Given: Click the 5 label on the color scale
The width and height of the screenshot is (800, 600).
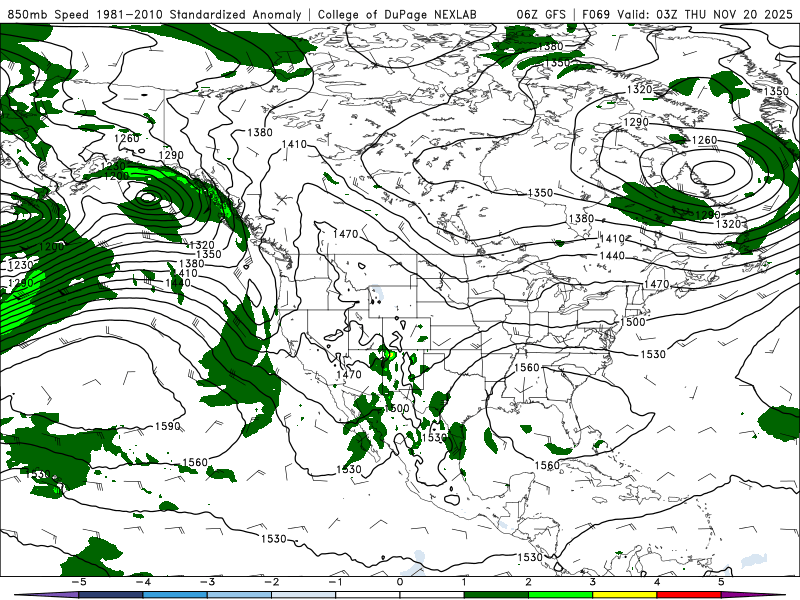Looking at the screenshot, I should [721, 582].
